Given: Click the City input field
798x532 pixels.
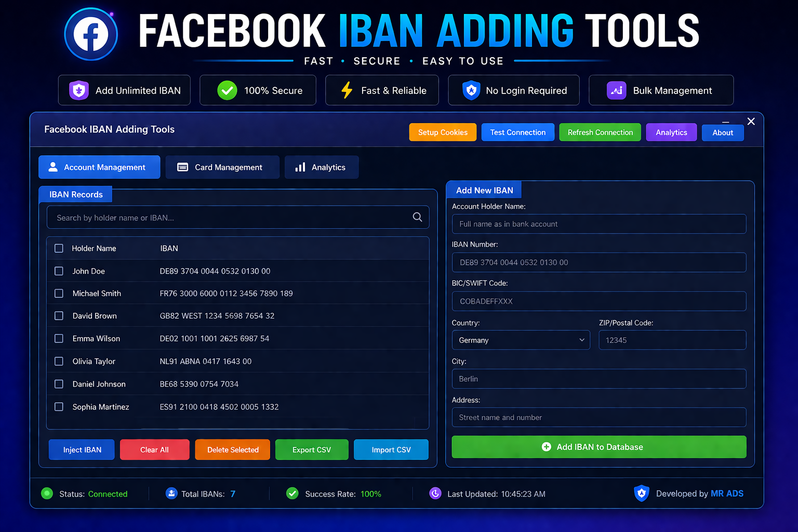Looking at the screenshot, I should [599, 379].
